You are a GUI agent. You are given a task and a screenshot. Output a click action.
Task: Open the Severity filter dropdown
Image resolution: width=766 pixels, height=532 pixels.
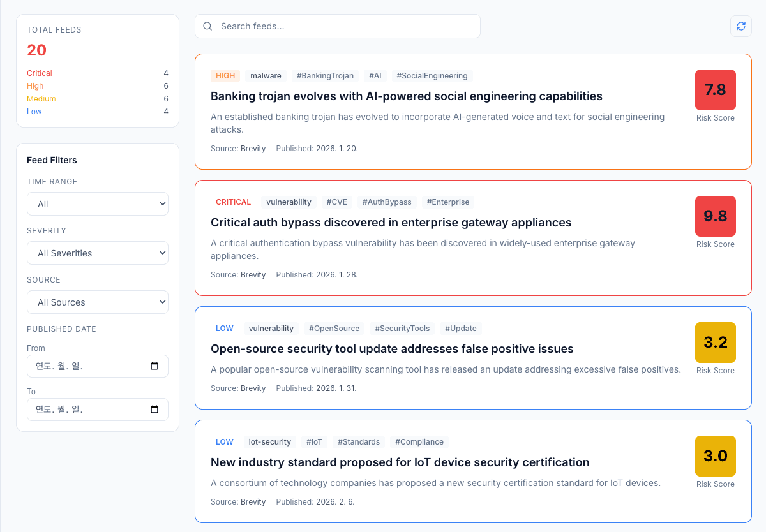(x=98, y=253)
